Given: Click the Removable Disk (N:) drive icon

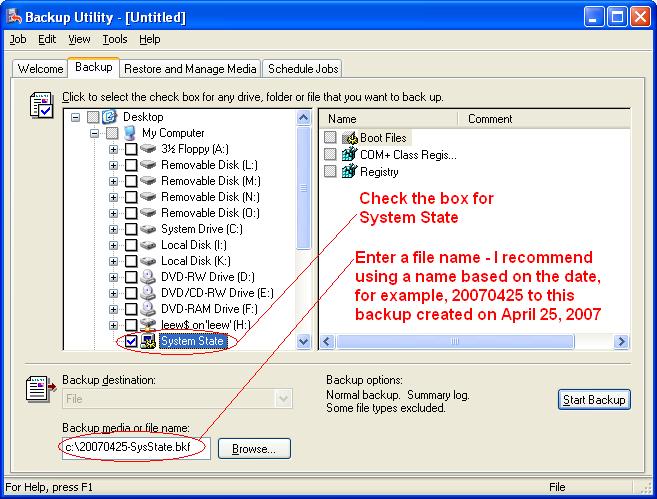Looking at the screenshot, I should tap(148, 196).
